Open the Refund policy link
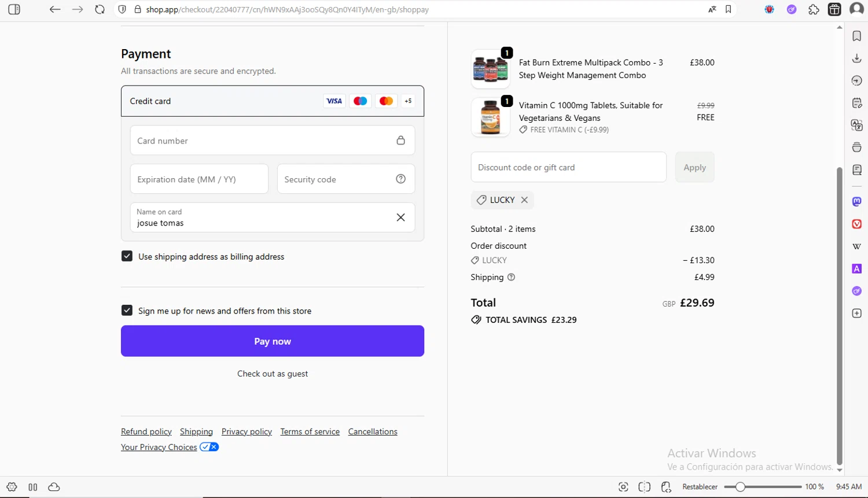Image resolution: width=868 pixels, height=498 pixels. point(146,431)
